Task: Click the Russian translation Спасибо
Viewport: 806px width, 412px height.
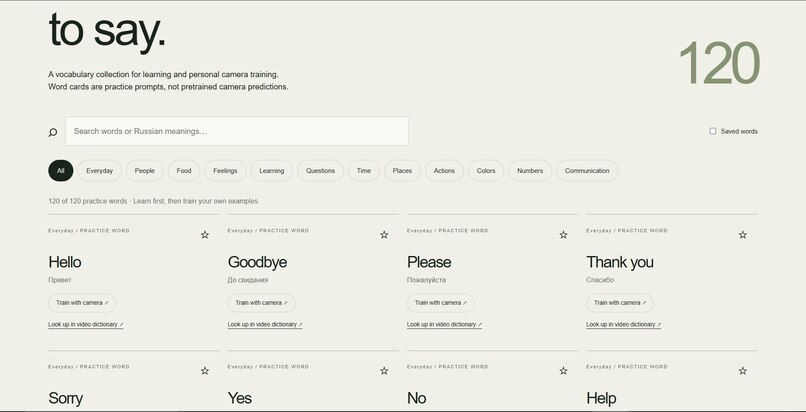Action: [x=600, y=280]
